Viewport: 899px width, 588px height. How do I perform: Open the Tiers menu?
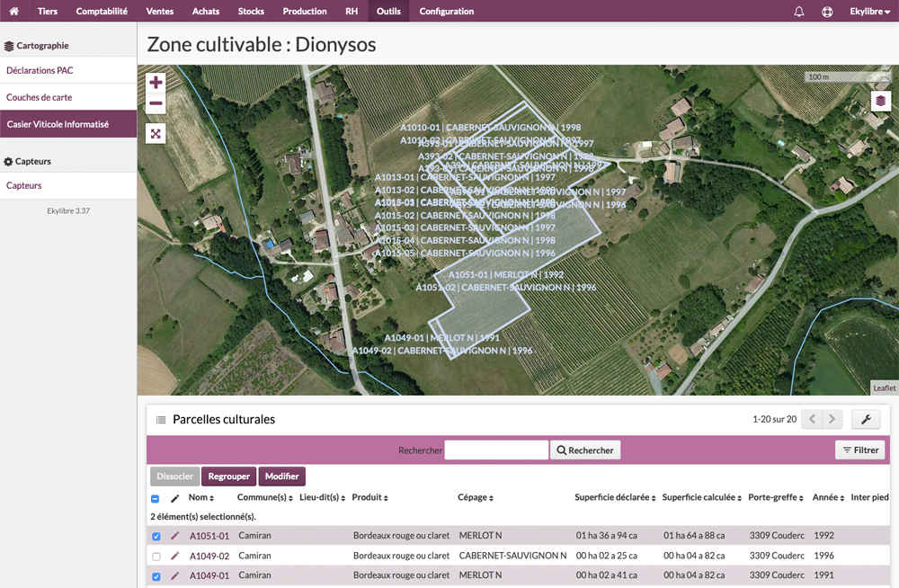pos(48,11)
